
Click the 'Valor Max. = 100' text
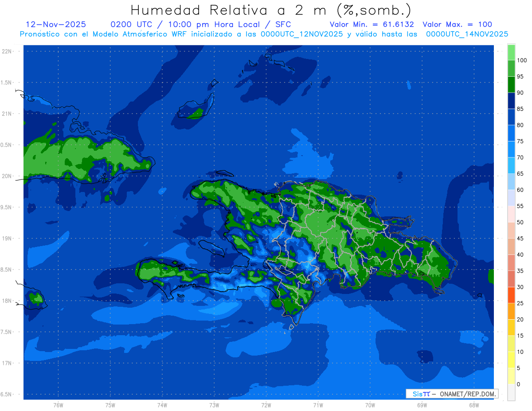click(457, 24)
